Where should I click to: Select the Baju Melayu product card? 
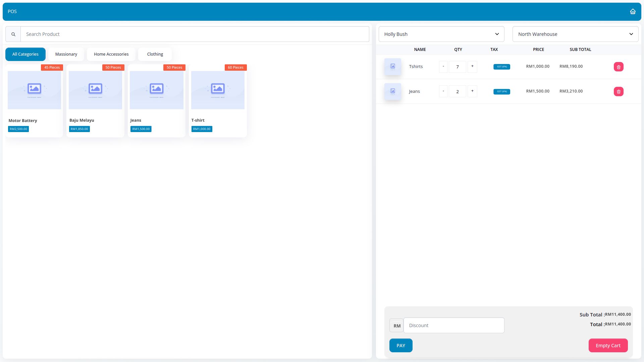[x=95, y=101]
